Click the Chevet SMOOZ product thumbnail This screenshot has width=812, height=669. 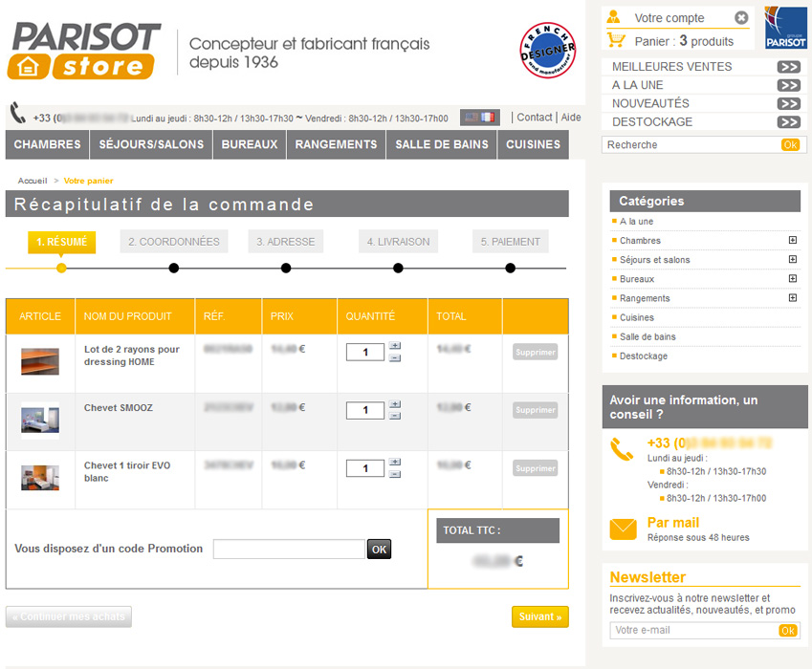[x=40, y=421]
